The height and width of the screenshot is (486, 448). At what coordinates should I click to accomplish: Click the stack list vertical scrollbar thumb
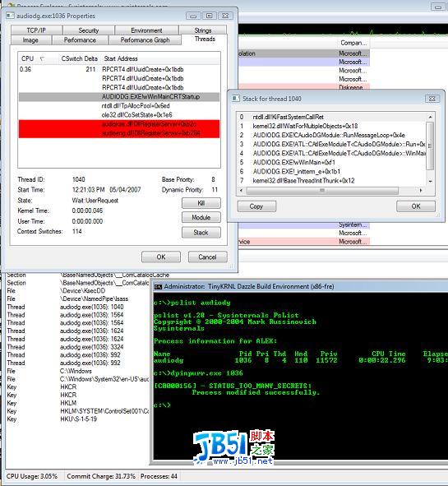[431, 146]
